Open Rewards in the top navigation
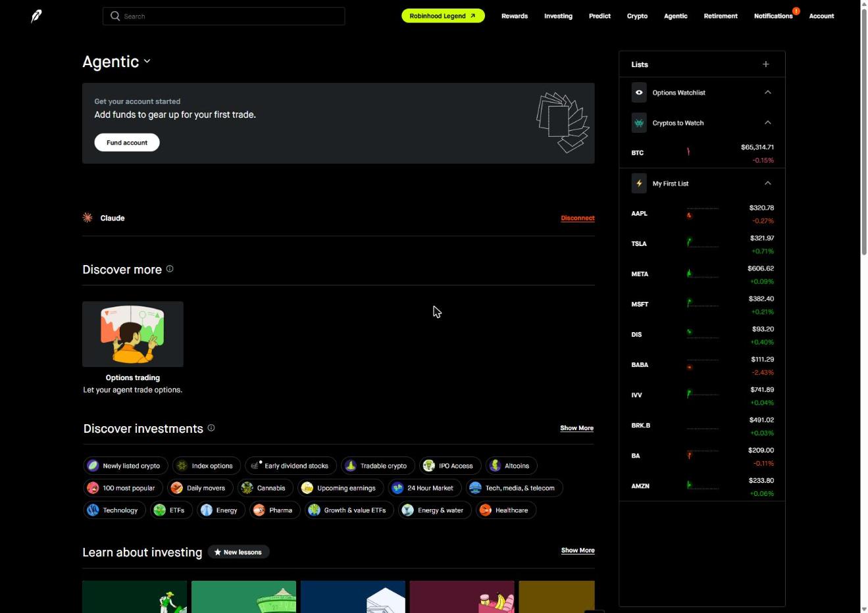 pyautogui.click(x=515, y=16)
